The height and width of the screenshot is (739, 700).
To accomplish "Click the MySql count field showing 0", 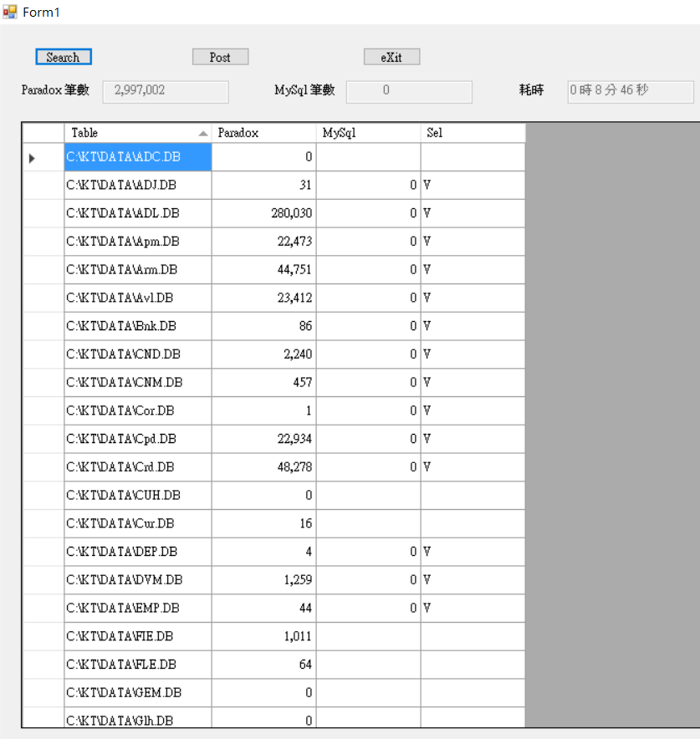I will click(409, 91).
